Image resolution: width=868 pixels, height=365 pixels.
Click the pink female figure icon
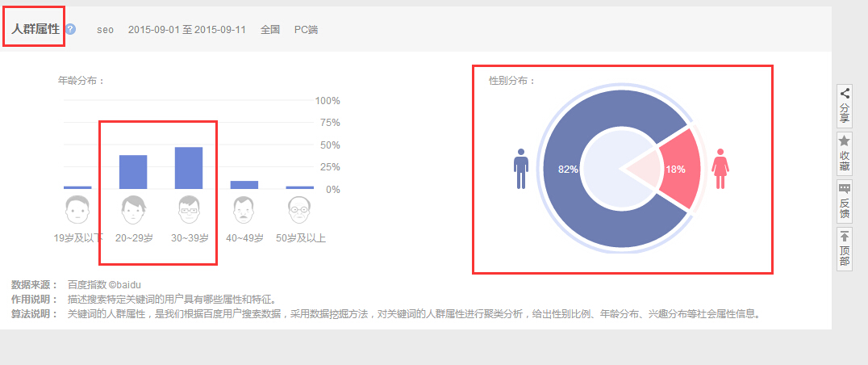click(x=720, y=168)
